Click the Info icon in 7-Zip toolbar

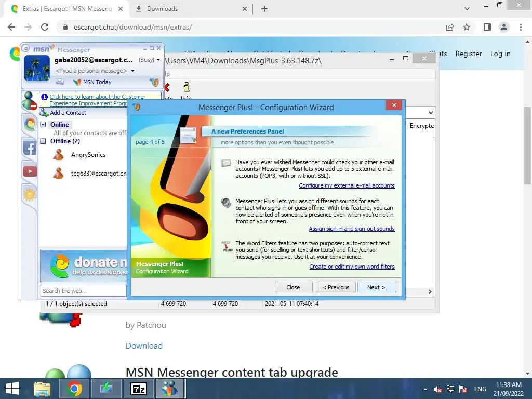[x=187, y=91]
